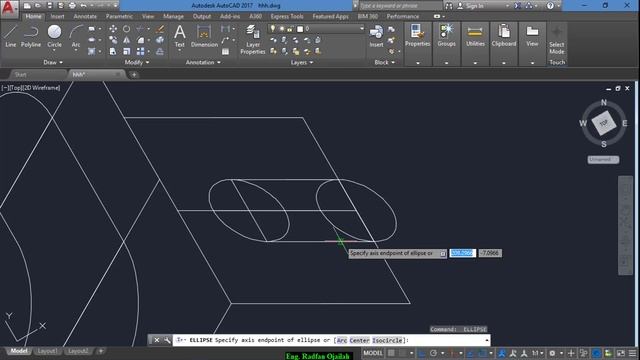The height and width of the screenshot is (360, 640).
Task: Choose the Center command option
Action: pos(360,340)
